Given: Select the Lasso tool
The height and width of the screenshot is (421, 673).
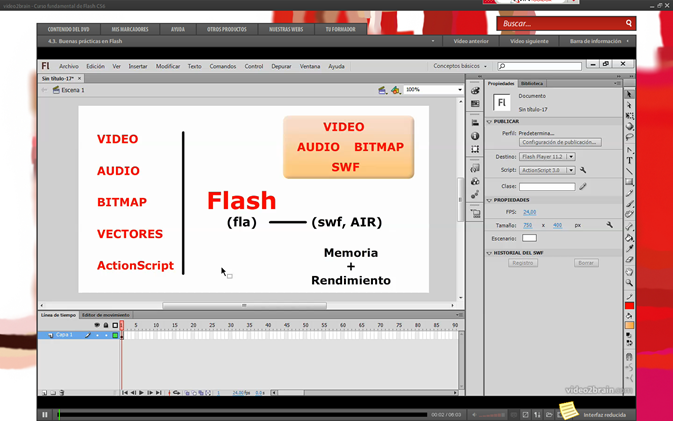Looking at the screenshot, I should tap(629, 137).
